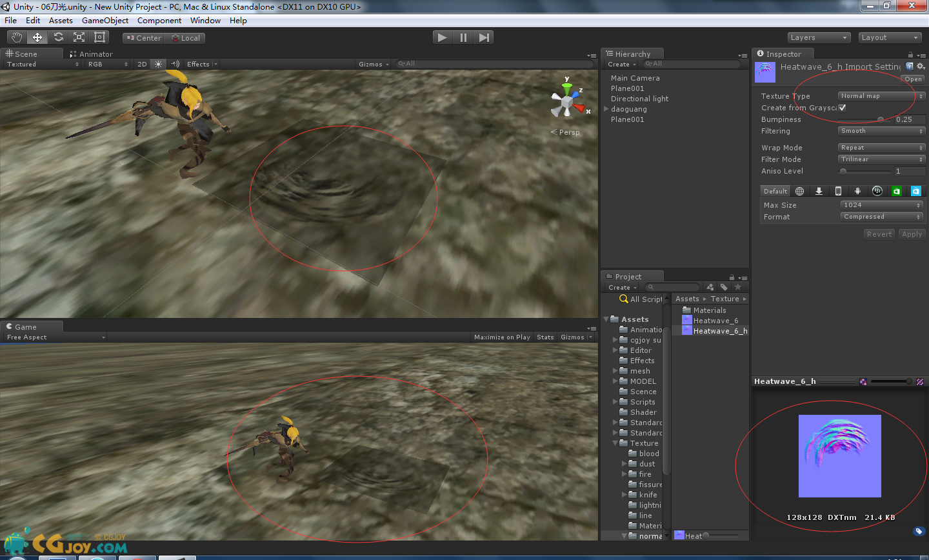Open Format Compressed dropdown
The width and height of the screenshot is (929, 560).
(x=882, y=217)
